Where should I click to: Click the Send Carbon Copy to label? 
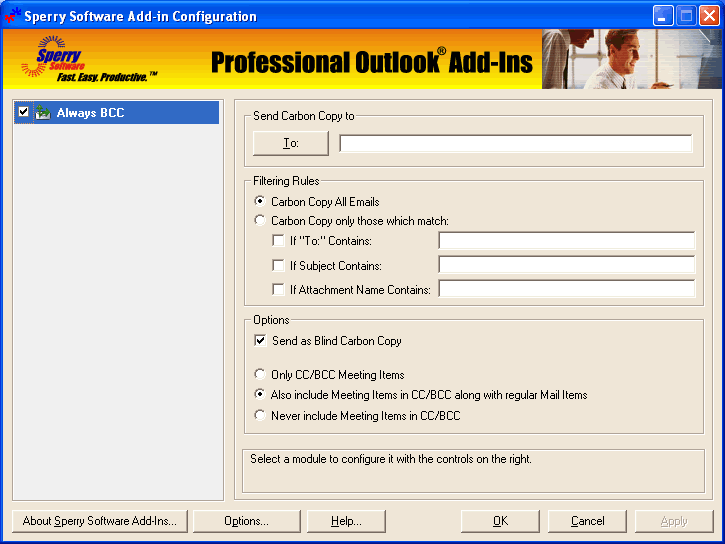coord(304,116)
